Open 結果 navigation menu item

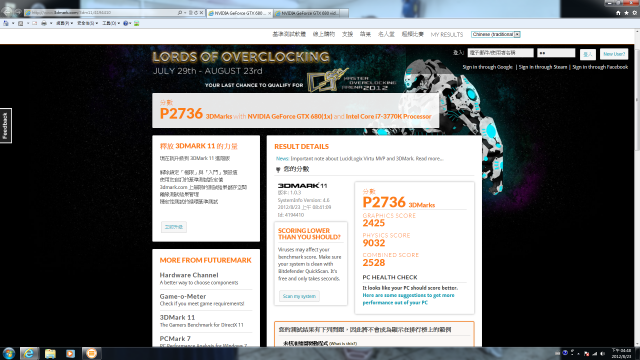365,34
